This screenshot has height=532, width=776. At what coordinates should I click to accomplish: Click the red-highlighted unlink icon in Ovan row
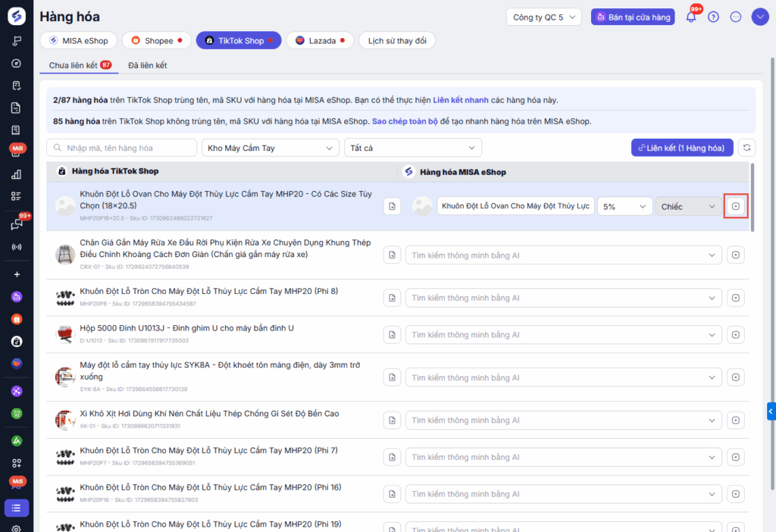[736, 206]
